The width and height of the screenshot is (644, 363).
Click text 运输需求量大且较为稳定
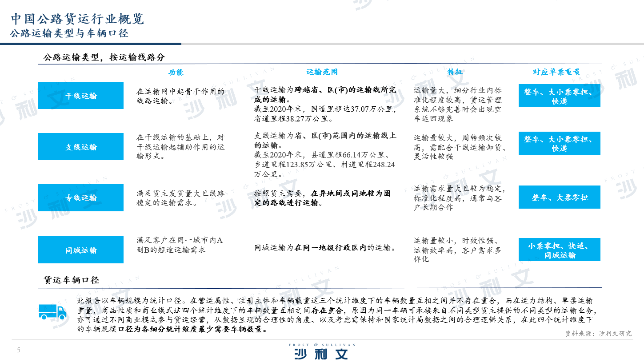point(459,189)
